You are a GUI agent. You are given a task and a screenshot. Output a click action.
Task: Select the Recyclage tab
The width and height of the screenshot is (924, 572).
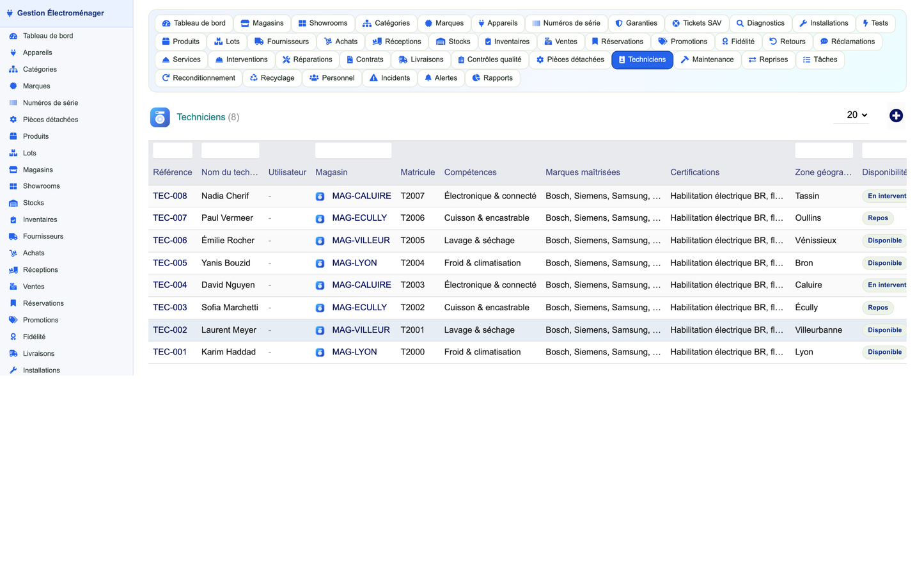point(272,78)
